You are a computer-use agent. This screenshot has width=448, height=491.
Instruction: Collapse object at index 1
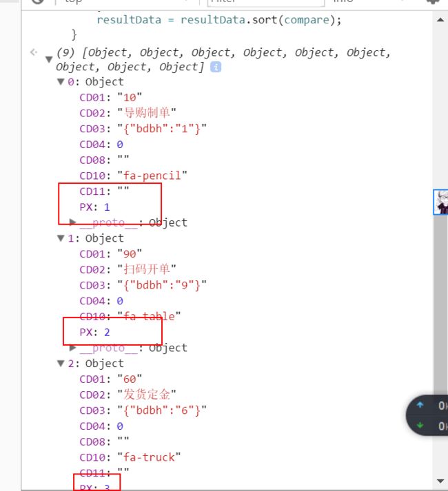[x=61, y=238]
